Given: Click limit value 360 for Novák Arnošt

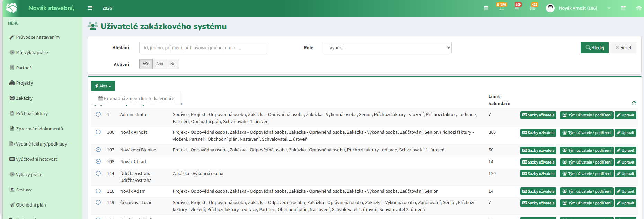Looking at the screenshot, I should 492,132.
